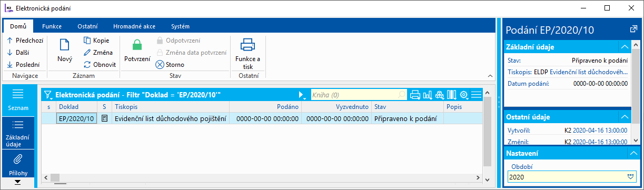Screen dimensions: 644x190
Task: Open Přílohy attachments sidebar page
Action: tap(18, 163)
